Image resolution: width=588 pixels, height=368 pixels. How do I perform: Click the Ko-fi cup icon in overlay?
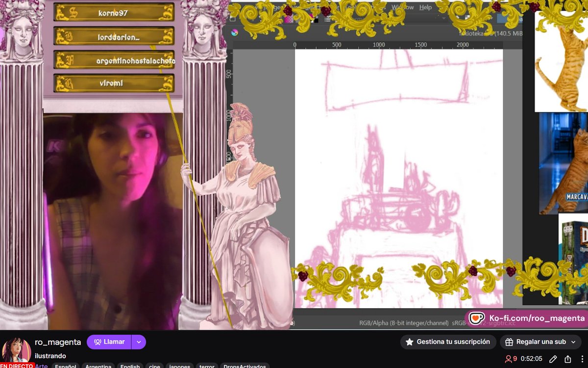[x=476, y=318]
